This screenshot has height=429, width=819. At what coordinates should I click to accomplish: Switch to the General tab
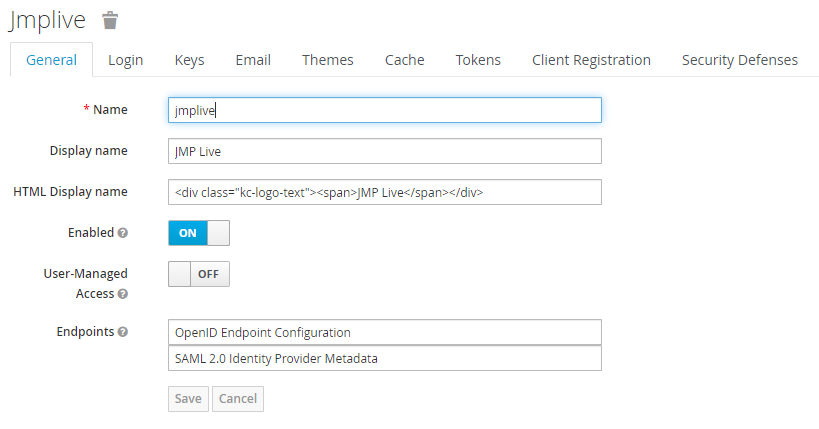click(x=51, y=60)
